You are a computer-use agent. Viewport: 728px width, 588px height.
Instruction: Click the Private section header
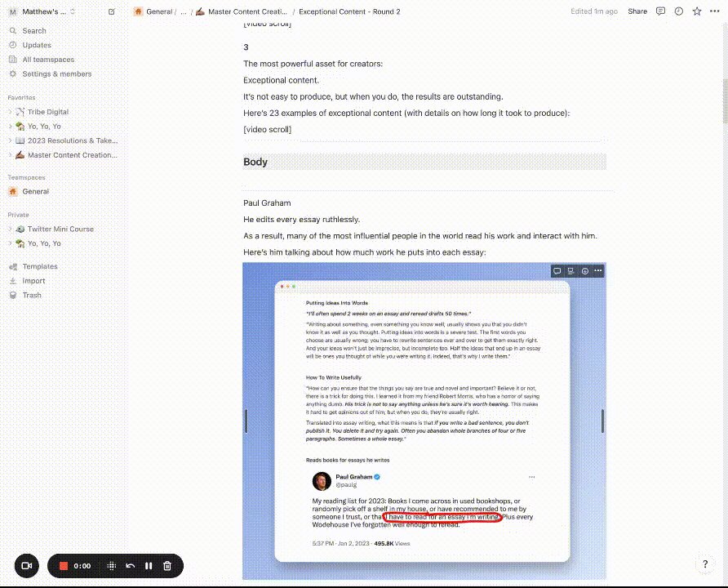point(18,215)
